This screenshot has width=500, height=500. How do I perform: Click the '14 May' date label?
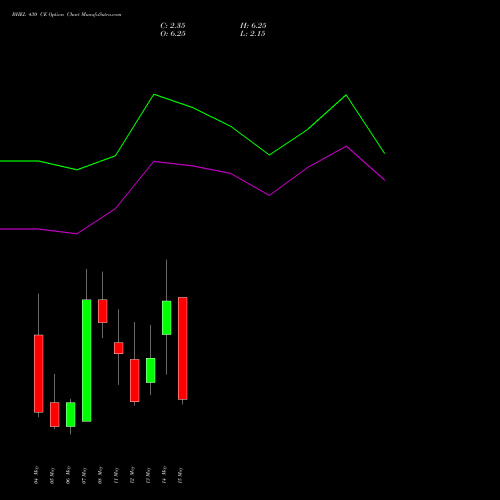(x=164, y=475)
